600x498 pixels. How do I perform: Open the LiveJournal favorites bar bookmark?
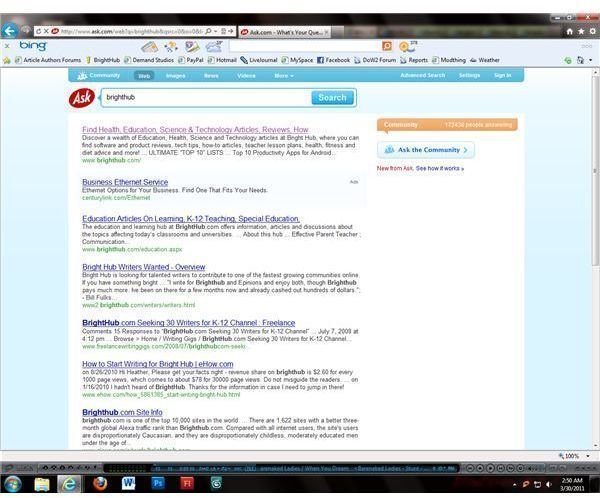click(x=259, y=60)
